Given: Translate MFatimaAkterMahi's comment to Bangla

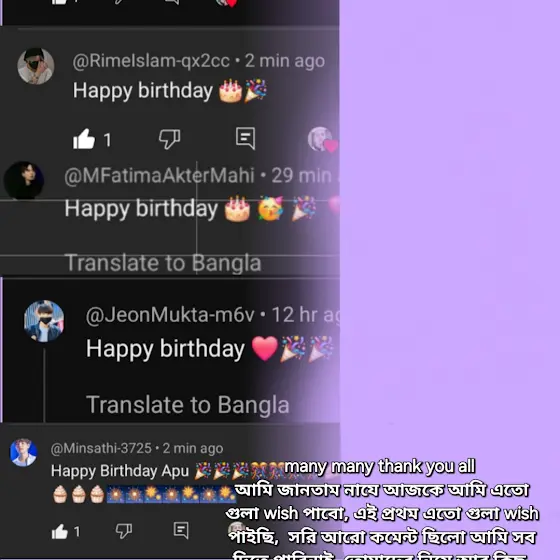Looking at the screenshot, I should coord(163,263).
